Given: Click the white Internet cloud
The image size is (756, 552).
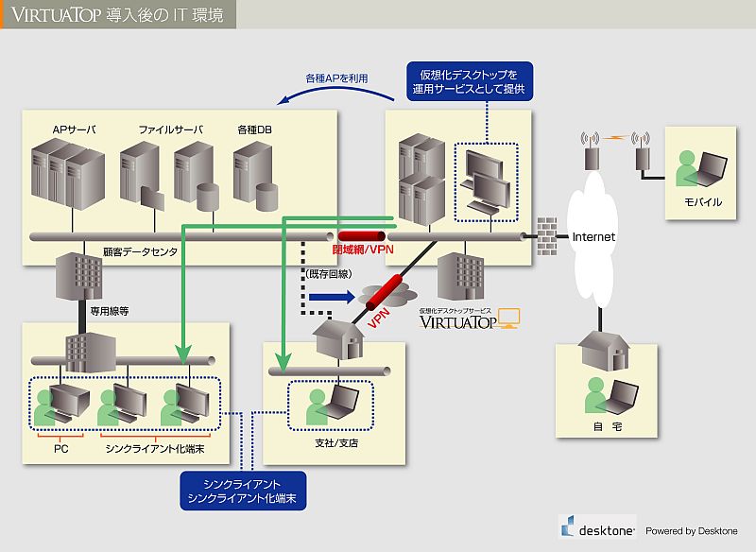Looking at the screenshot, I should click(x=593, y=238).
